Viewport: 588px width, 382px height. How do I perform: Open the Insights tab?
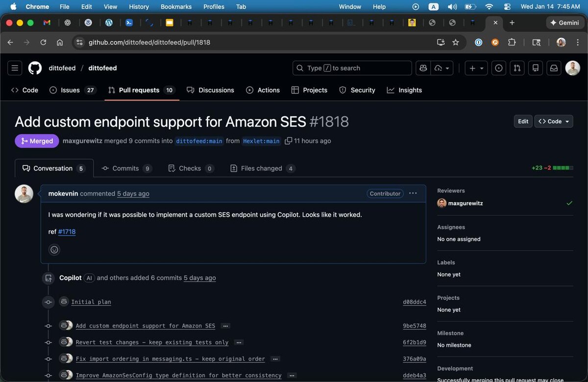click(404, 90)
